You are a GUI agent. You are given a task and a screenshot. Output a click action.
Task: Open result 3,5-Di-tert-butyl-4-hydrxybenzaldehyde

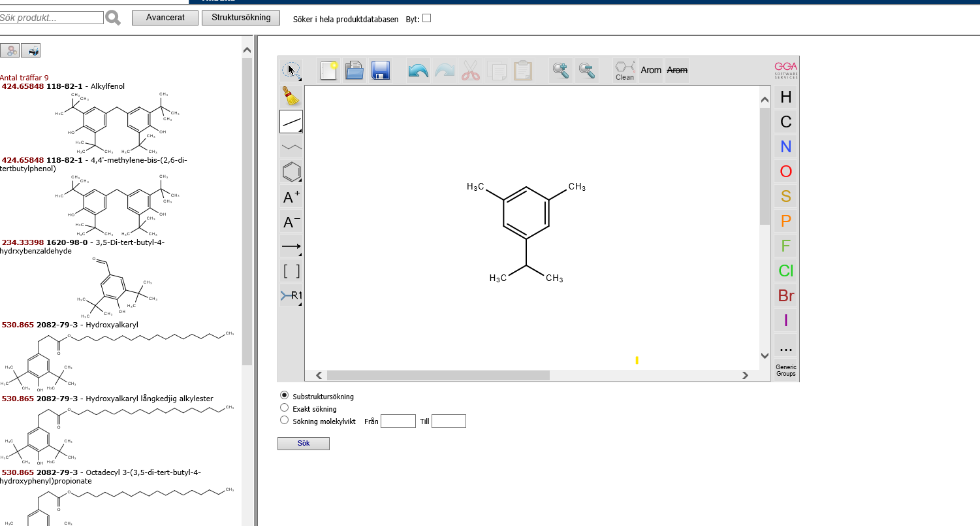tap(83, 246)
